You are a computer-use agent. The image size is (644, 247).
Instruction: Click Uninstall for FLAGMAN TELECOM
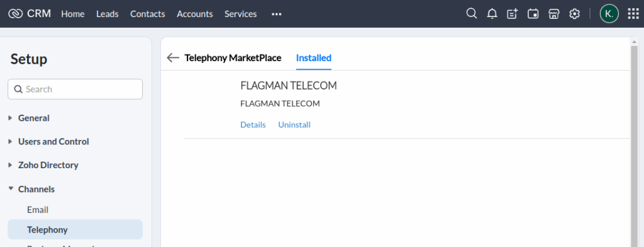point(294,125)
